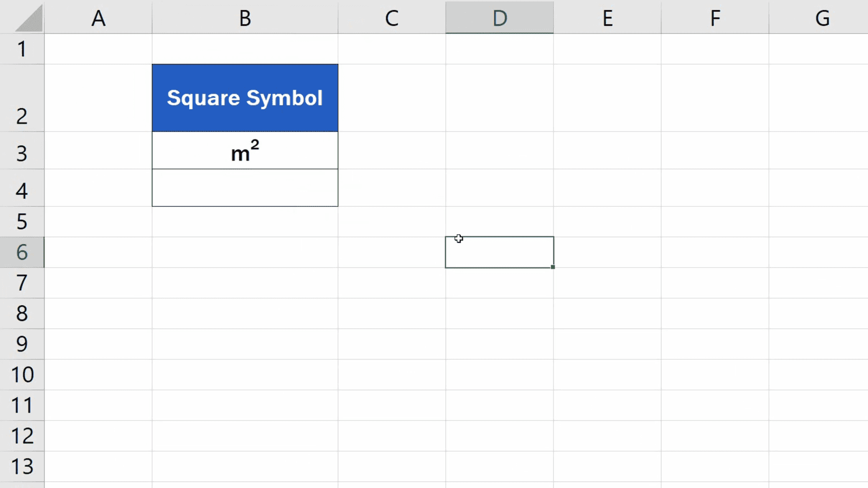
Task: Select row 6 header
Action: point(22,252)
